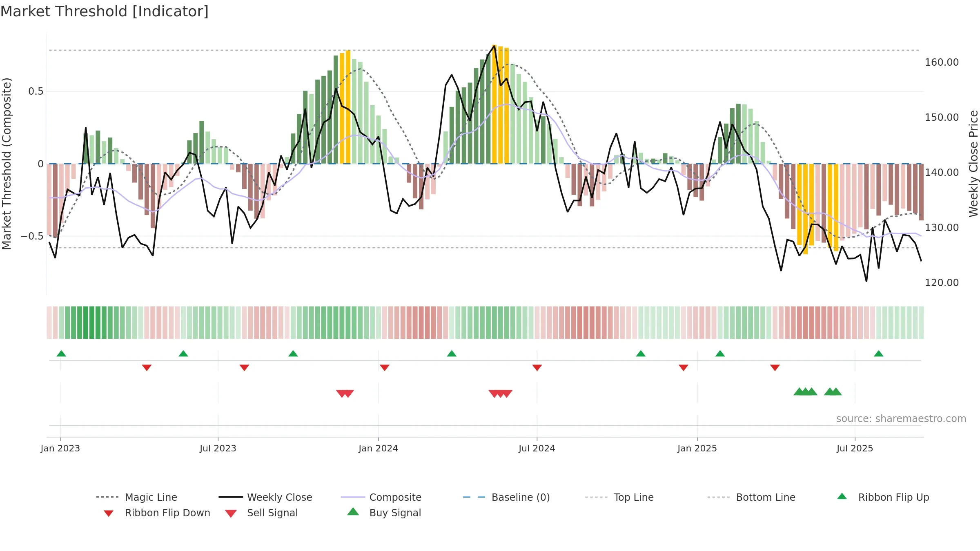The height and width of the screenshot is (551, 980).
Task: Click the ribbon flip down marker just after Jan 2024
Action: pos(385,368)
